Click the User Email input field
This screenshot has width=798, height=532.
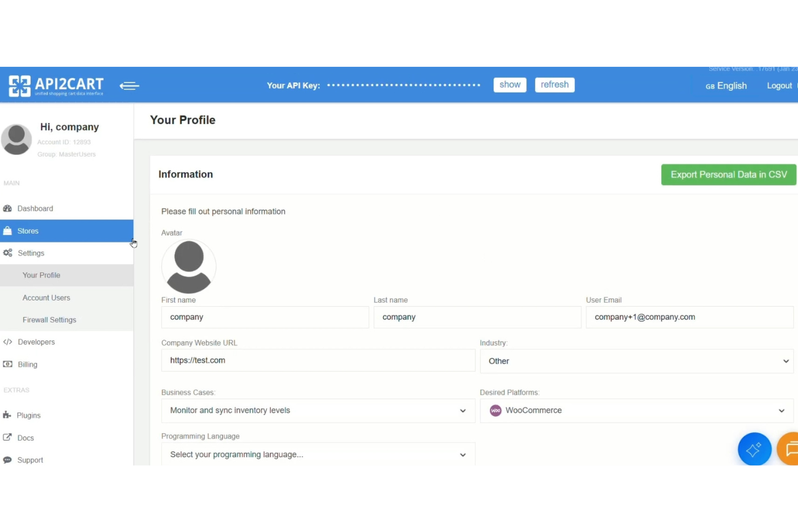(x=689, y=317)
